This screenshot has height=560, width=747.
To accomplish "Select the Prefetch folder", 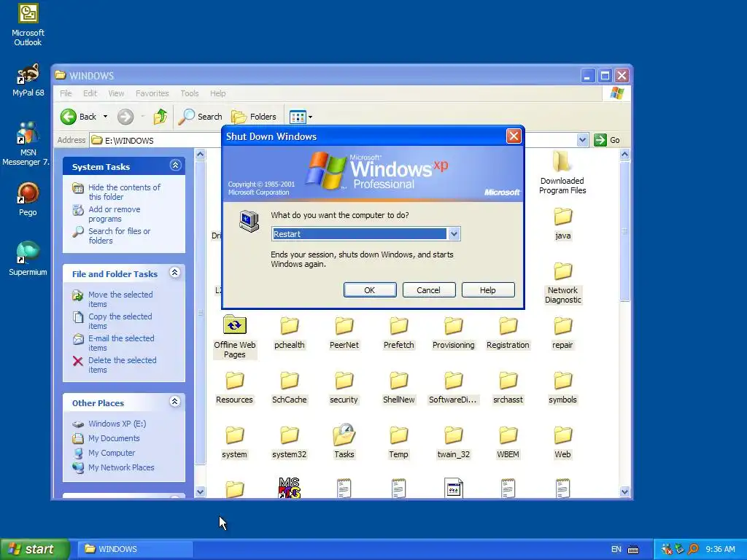I will 399,332.
